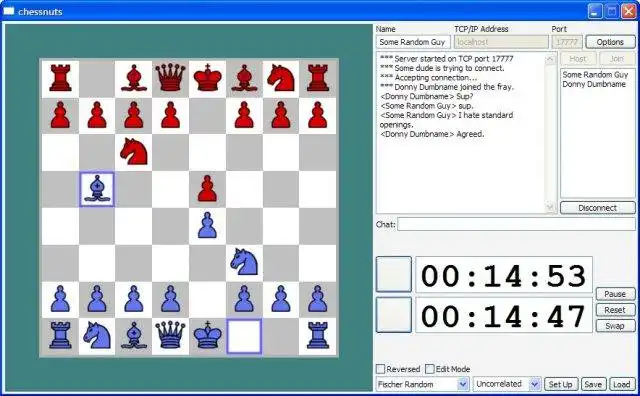Select Some Random Guy in the player list

pyautogui.click(x=595, y=75)
